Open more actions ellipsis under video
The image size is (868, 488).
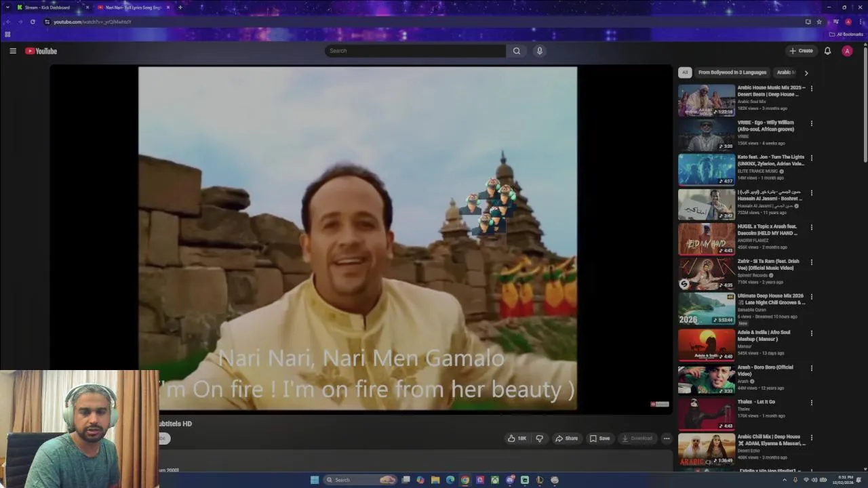667,439
